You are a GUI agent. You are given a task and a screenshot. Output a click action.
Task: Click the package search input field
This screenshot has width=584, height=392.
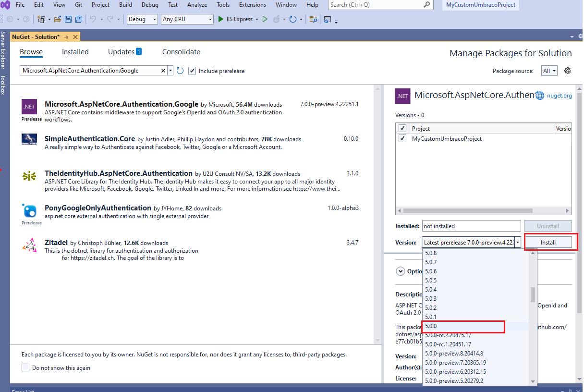pos(90,71)
